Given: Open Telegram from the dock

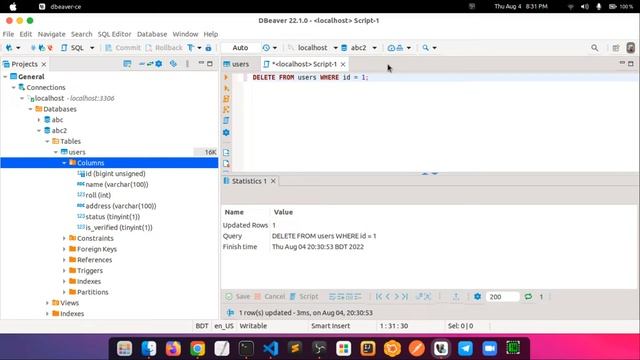Looking at the screenshot, I should (465, 349).
